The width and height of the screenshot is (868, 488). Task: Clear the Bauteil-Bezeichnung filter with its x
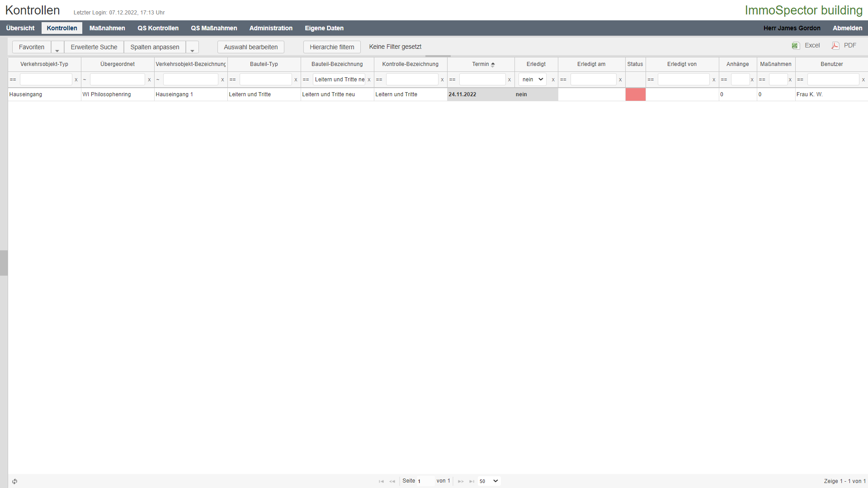pos(369,80)
